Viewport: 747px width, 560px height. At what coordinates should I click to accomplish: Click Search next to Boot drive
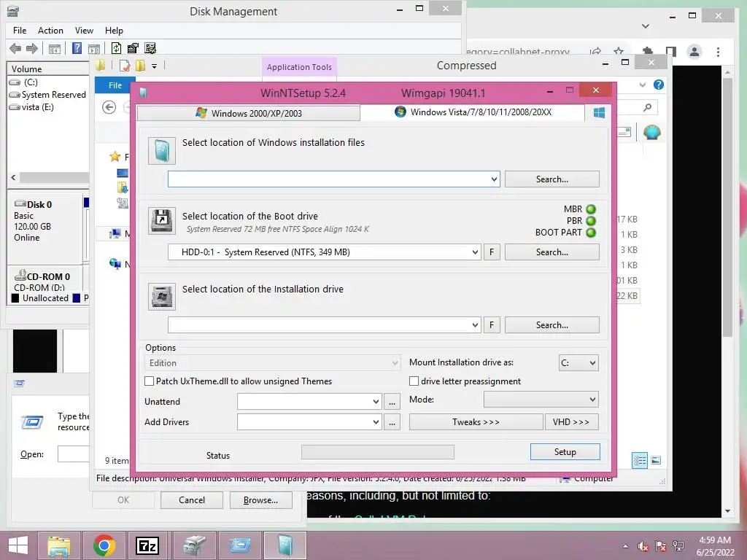click(551, 252)
